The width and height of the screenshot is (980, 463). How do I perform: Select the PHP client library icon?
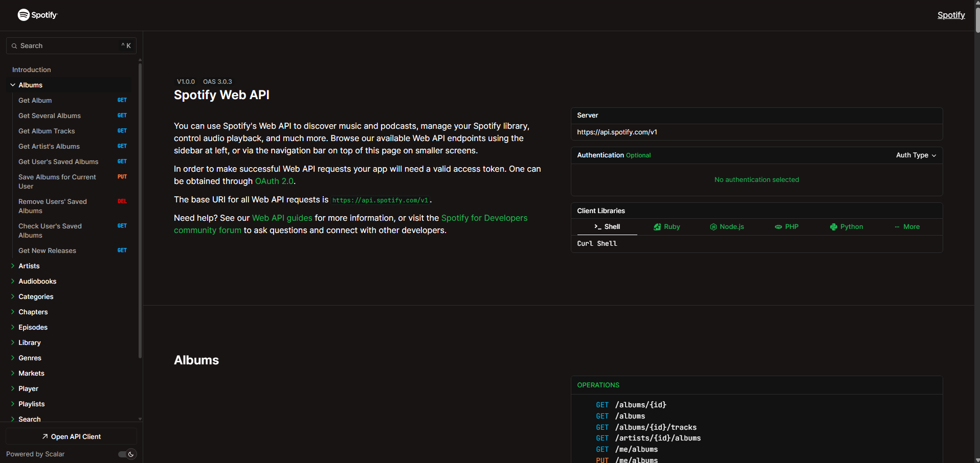click(778, 227)
